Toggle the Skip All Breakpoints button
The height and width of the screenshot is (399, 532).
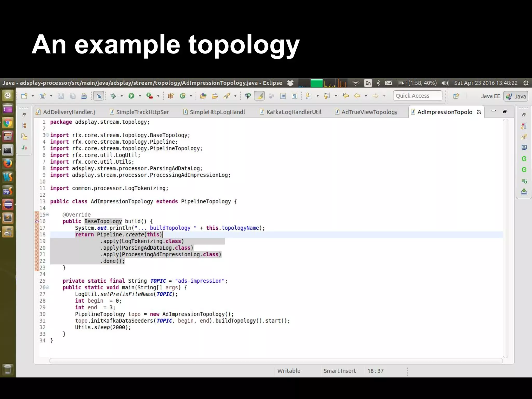(99, 96)
